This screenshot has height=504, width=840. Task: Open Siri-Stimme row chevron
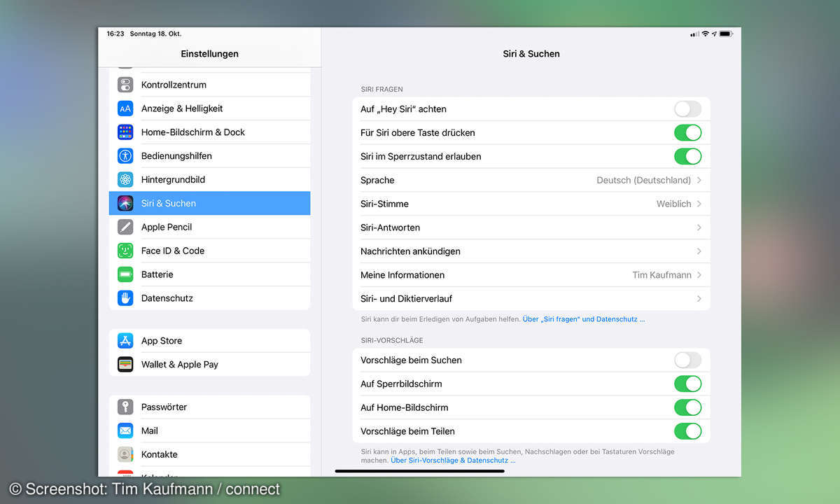(699, 204)
